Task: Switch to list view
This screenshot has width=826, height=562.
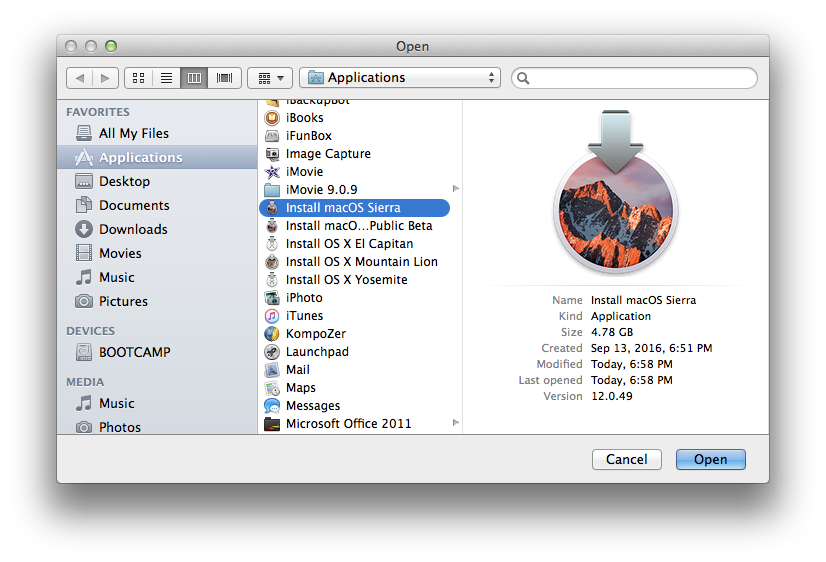Action: (x=166, y=78)
